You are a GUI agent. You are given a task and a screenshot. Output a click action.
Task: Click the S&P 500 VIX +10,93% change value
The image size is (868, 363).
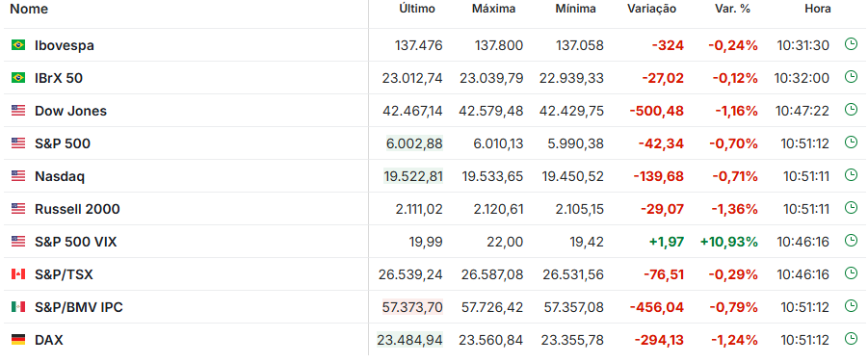coord(728,242)
